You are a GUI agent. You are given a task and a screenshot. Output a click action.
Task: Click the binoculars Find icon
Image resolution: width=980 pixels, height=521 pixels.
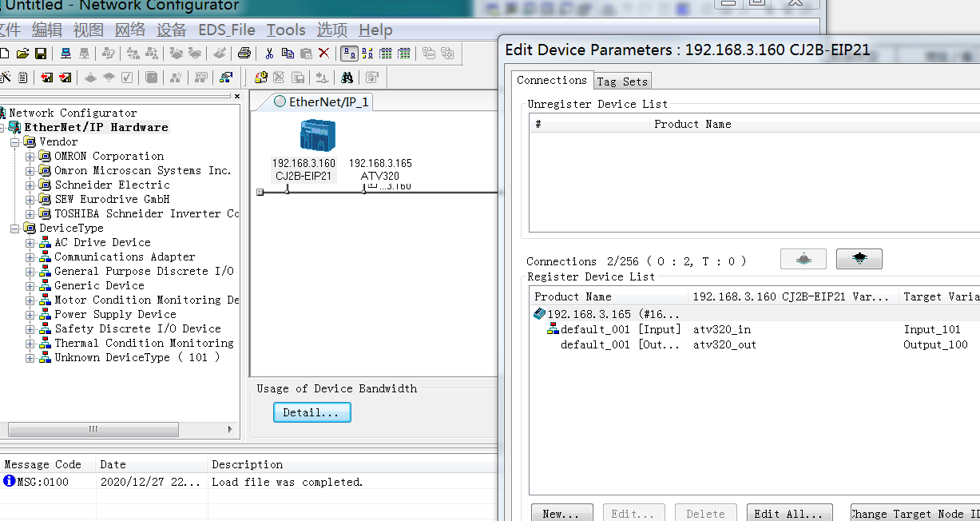pos(347,78)
